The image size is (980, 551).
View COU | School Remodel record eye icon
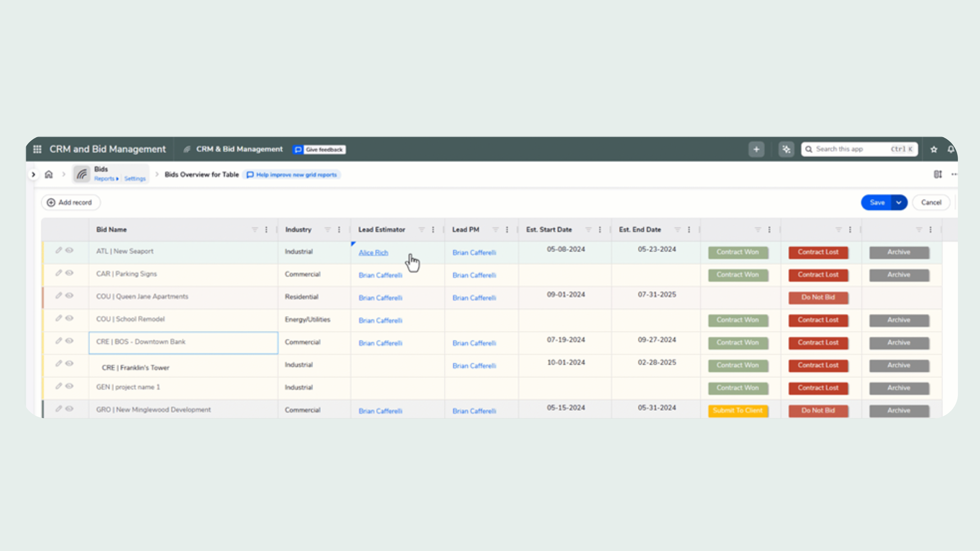(70, 318)
